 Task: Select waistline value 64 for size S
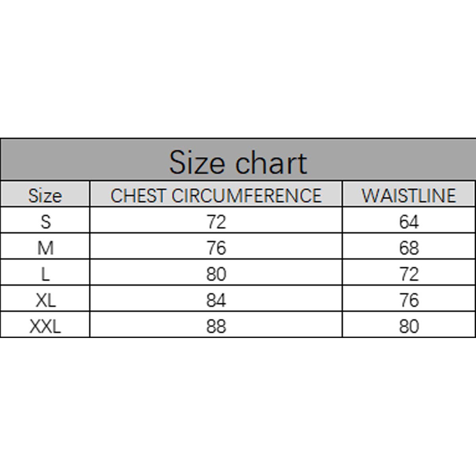tap(409, 221)
